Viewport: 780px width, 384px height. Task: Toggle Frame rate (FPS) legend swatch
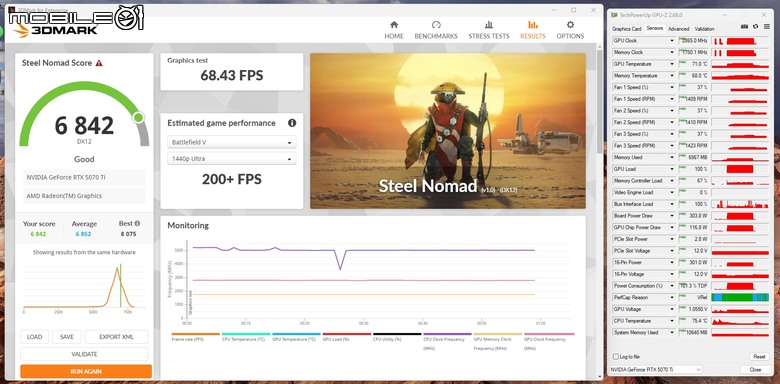coord(195,334)
